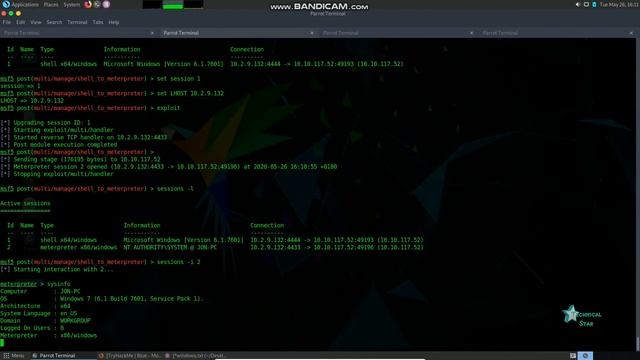Click the gray launcher icon beside Firefox

click(x=97, y=4)
